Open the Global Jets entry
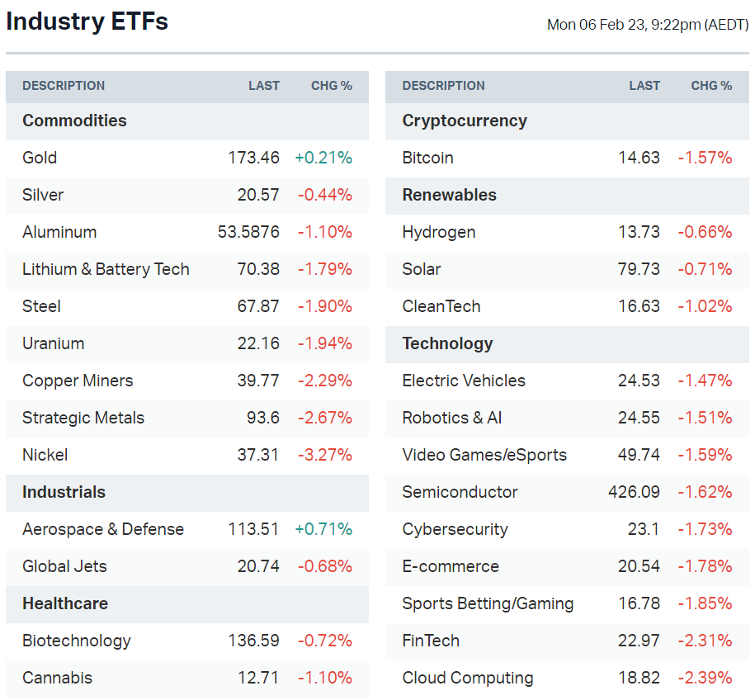 pos(64,566)
